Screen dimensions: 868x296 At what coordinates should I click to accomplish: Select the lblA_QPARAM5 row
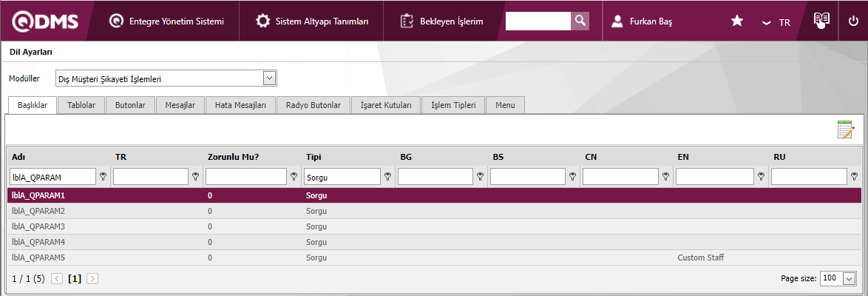[38, 258]
